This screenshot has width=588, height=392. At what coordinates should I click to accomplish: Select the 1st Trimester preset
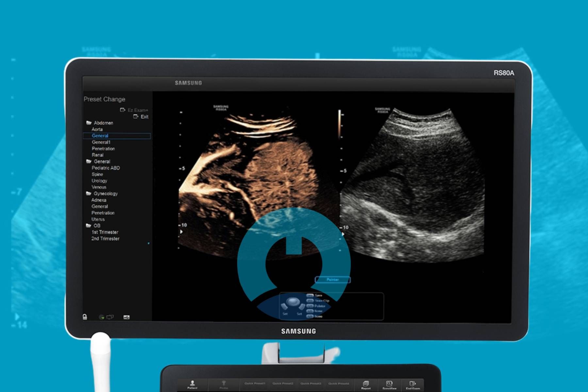105,232
